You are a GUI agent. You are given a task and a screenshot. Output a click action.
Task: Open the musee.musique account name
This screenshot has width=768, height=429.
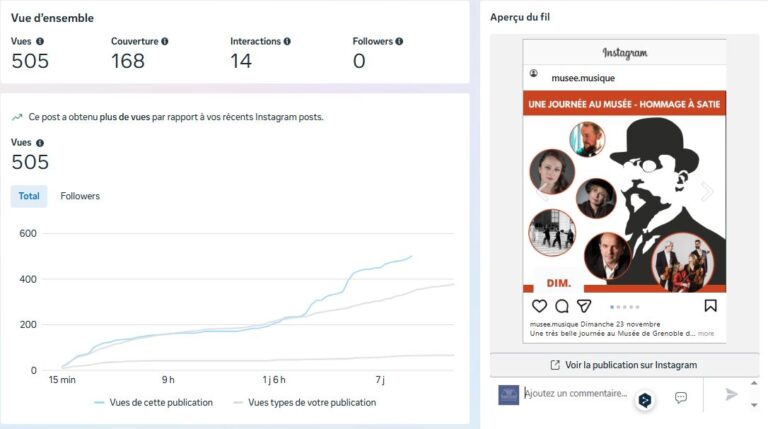pos(583,78)
